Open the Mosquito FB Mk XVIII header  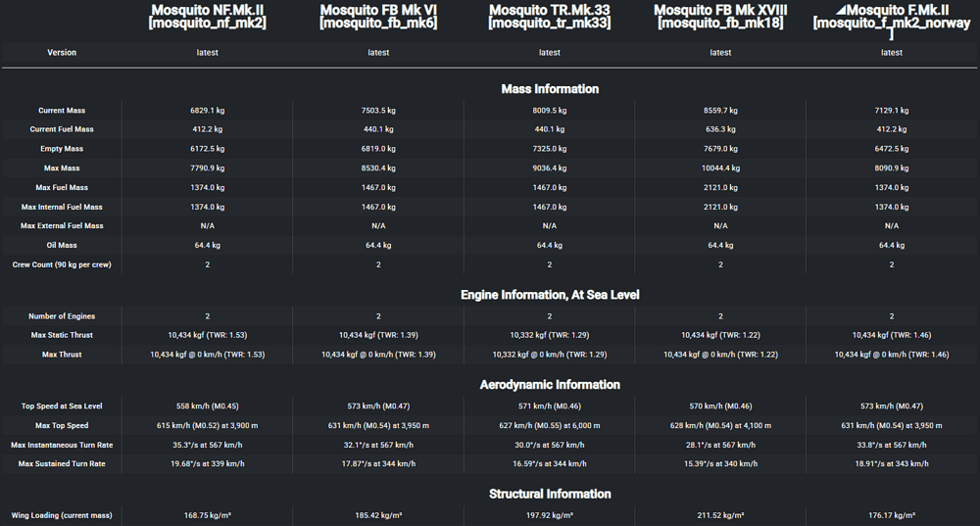(x=720, y=16)
